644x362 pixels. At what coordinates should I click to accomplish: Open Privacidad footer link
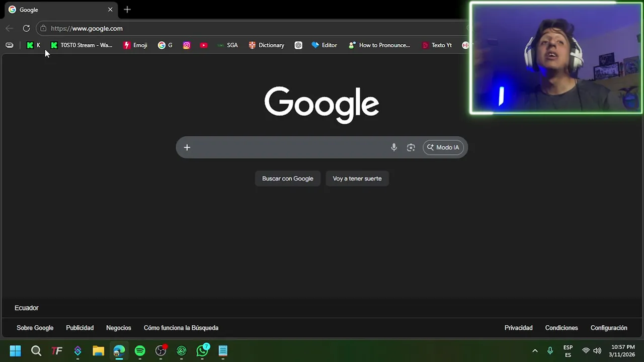tap(518, 328)
